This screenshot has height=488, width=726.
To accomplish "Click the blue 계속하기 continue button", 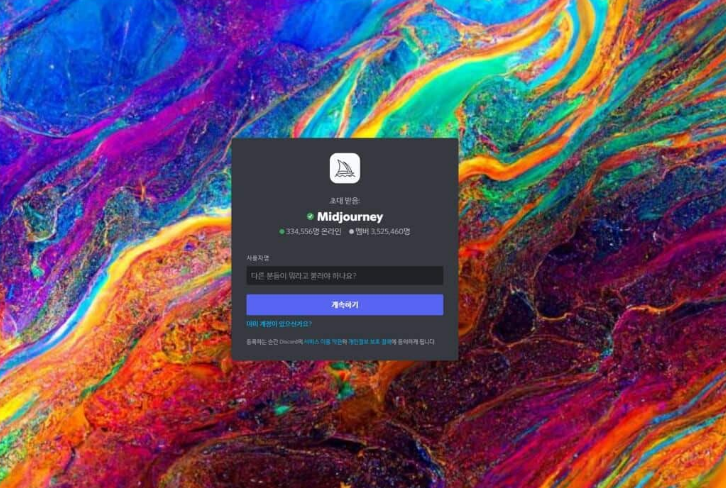I will (x=344, y=305).
